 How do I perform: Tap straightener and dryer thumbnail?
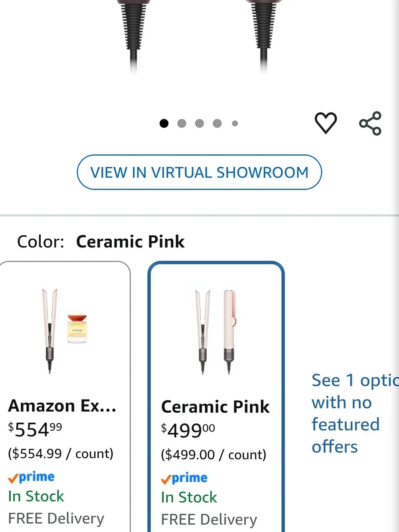point(215,332)
